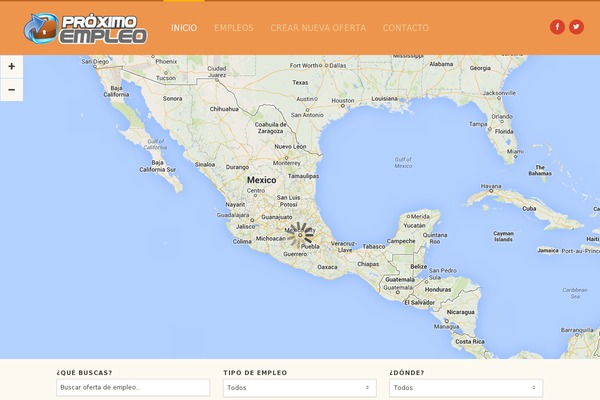Open the Facebook page icon
The height and width of the screenshot is (400, 600).
[557, 27]
